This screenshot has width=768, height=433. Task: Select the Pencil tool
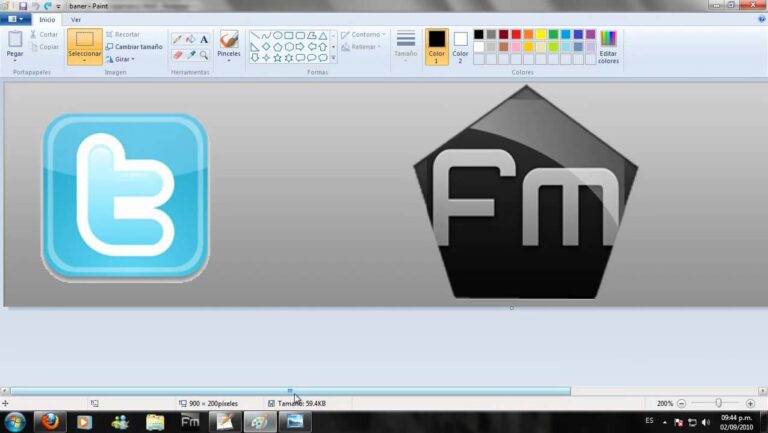click(x=177, y=40)
